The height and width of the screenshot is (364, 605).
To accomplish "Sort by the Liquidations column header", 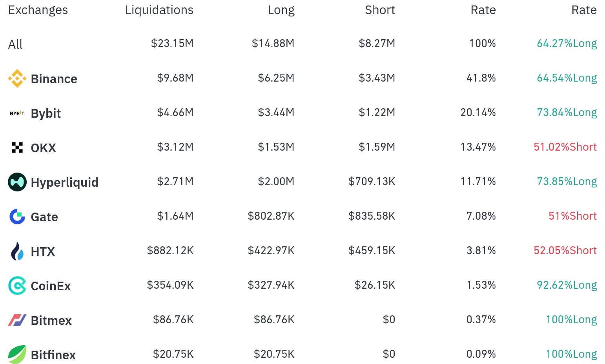I will pyautogui.click(x=159, y=10).
